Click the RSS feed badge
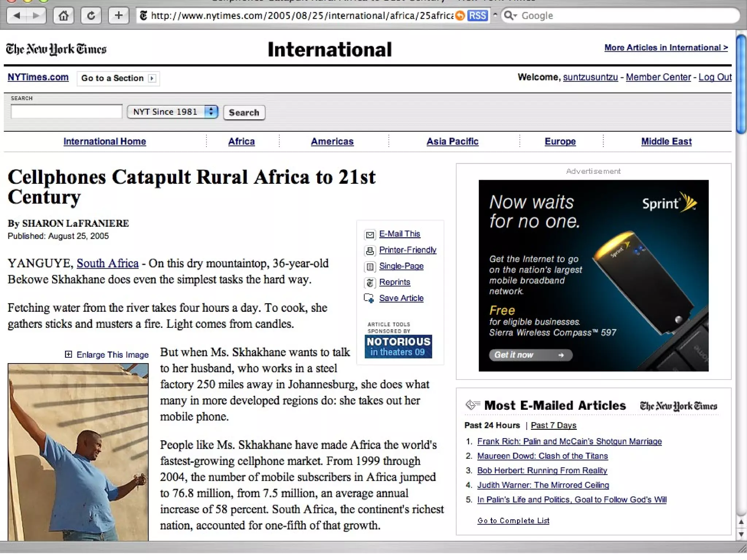The image size is (747, 560). pos(477,16)
